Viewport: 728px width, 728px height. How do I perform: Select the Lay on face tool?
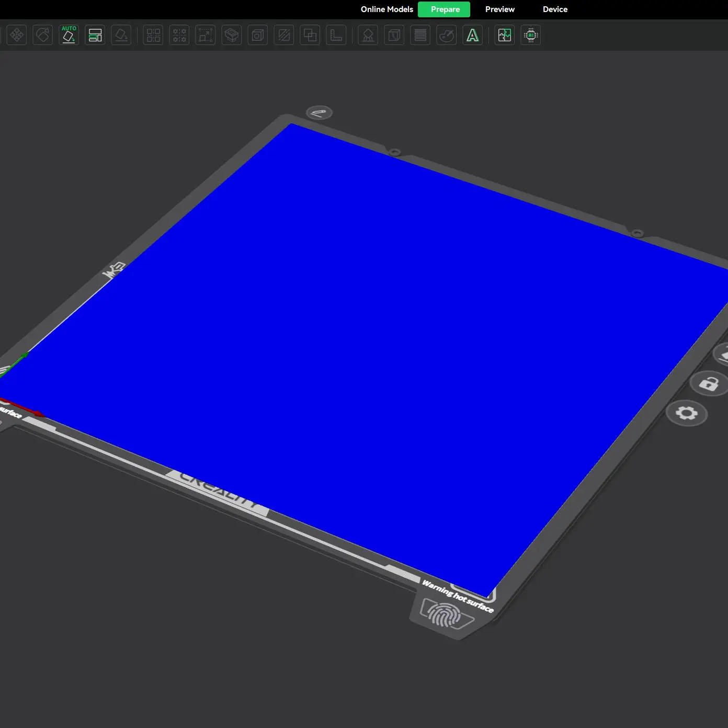tap(121, 35)
